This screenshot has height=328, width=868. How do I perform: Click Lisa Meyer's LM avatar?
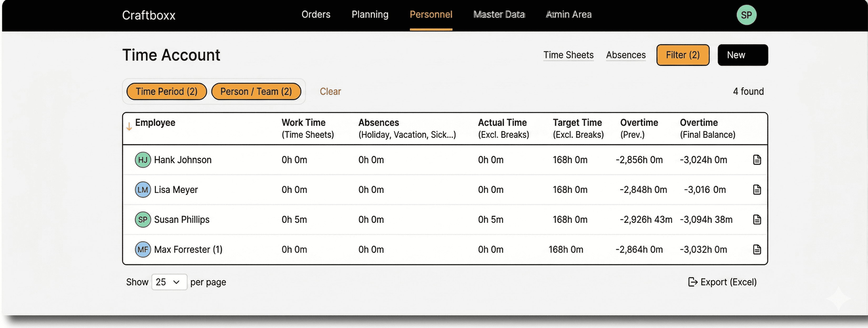tap(142, 189)
